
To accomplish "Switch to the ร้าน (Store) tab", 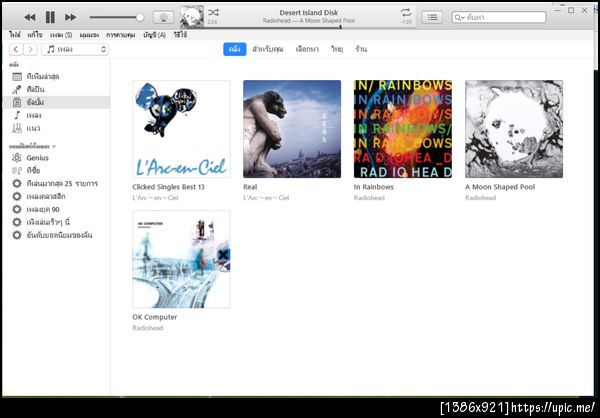I will click(361, 49).
